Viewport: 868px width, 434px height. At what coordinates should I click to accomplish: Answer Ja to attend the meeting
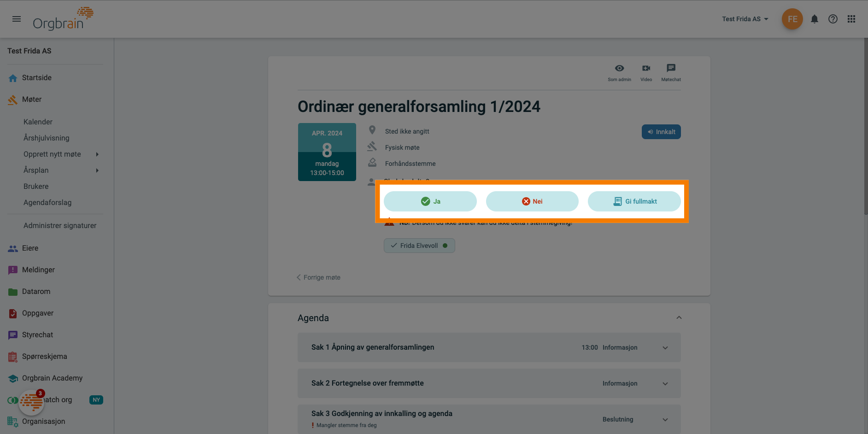click(x=430, y=201)
